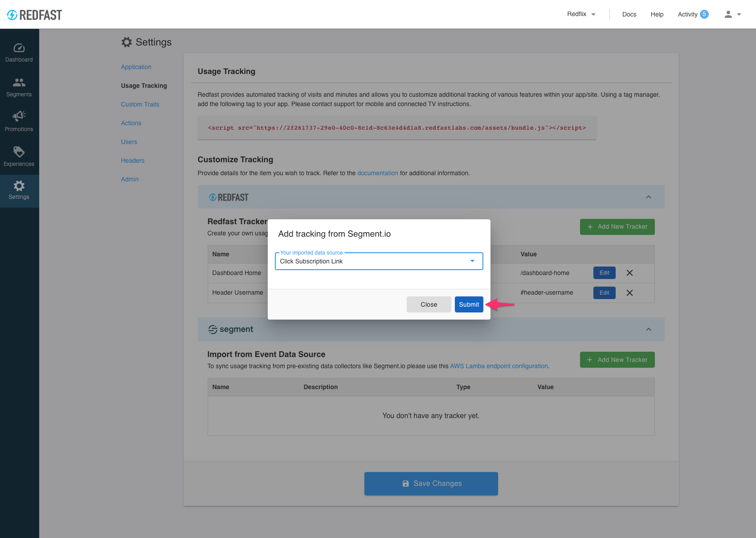Click "You don't have any tracker yet" text

tap(431, 416)
